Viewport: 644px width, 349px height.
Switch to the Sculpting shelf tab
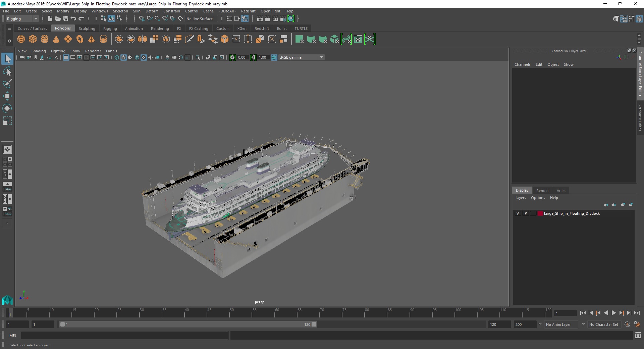pyautogui.click(x=87, y=29)
